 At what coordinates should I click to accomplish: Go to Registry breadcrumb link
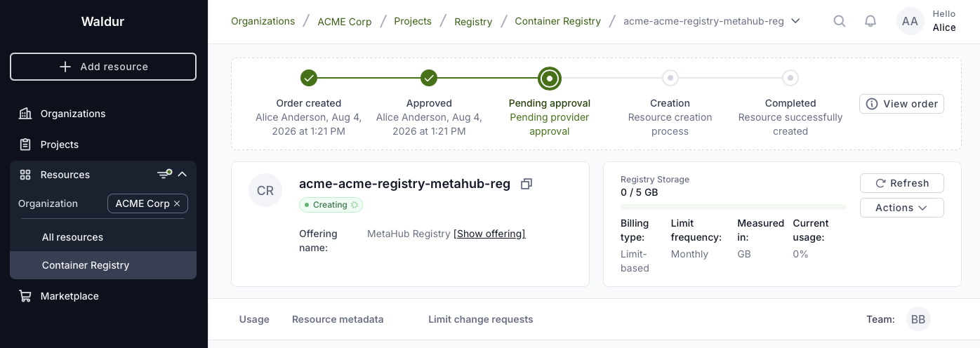click(x=473, y=22)
